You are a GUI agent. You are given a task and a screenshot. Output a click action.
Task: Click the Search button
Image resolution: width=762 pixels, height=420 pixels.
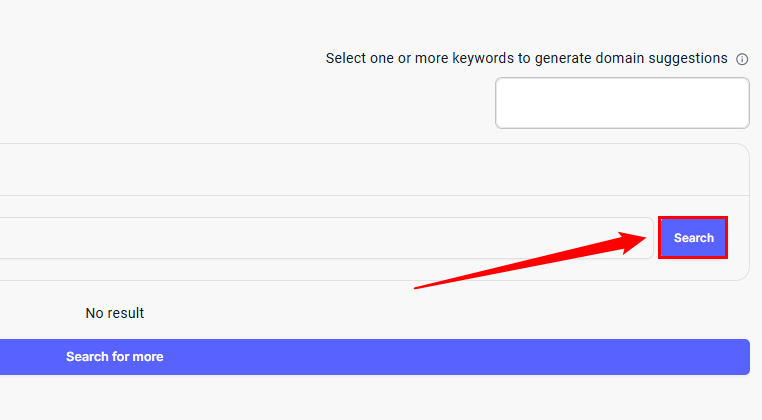pos(693,238)
